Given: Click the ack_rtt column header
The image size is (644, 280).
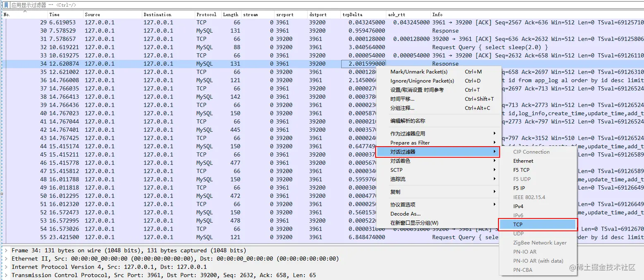Looking at the screenshot, I should tap(408, 14).
